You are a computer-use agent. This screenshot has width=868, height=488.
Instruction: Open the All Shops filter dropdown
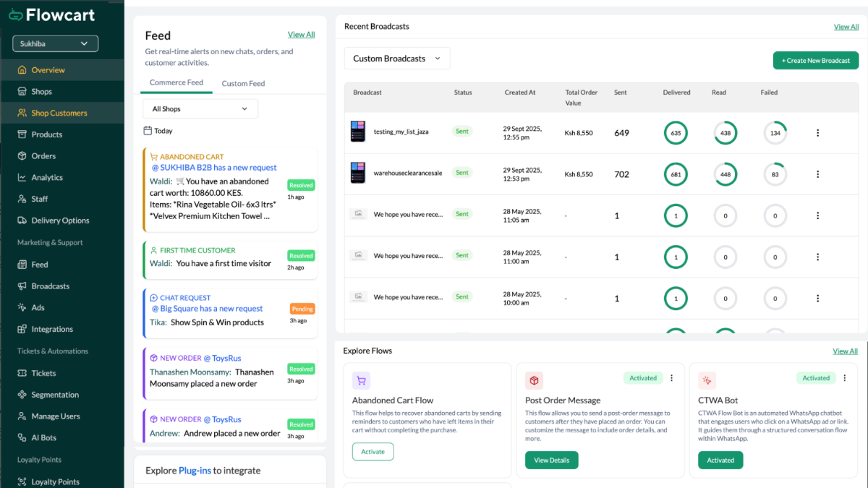[x=200, y=109]
